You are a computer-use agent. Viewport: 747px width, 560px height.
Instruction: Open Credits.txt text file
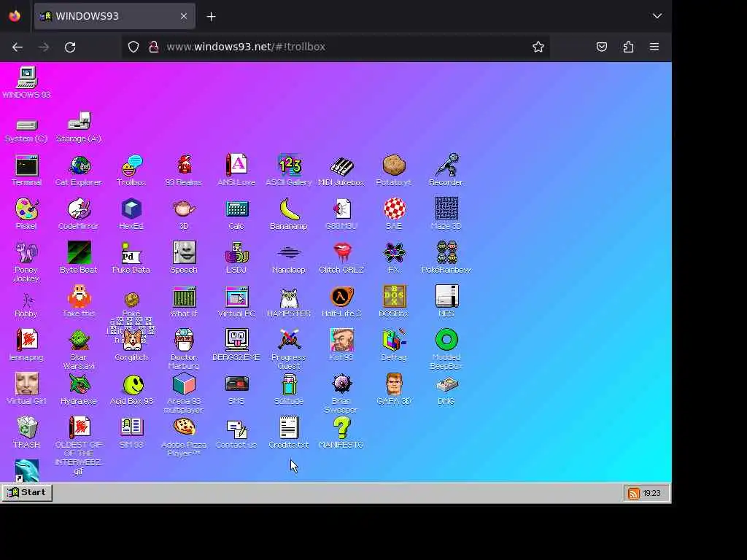tap(289, 432)
